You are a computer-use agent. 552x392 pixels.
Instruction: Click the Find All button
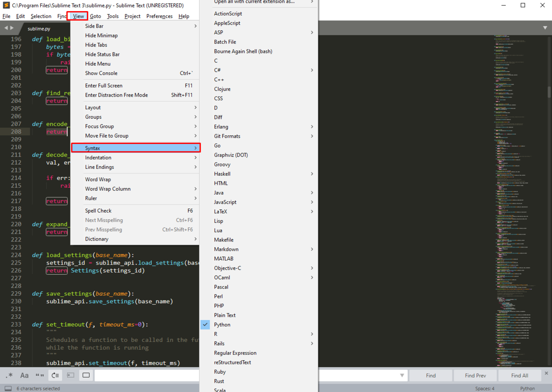tap(519, 375)
